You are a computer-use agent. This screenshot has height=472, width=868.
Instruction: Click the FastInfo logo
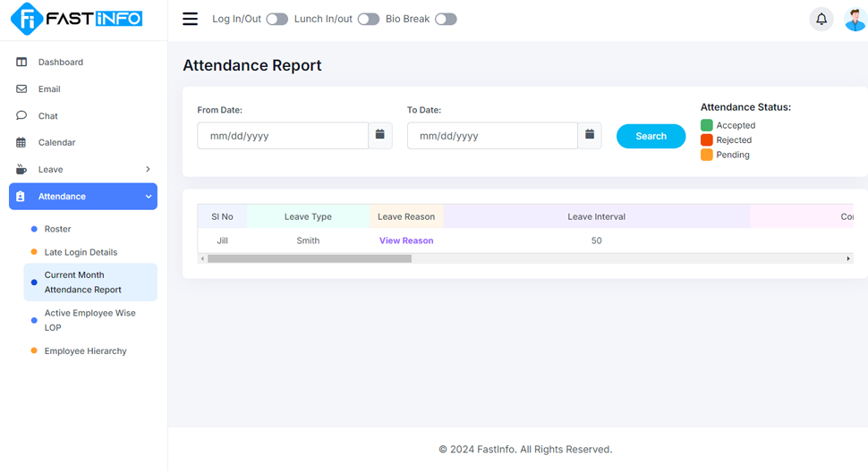(x=77, y=19)
